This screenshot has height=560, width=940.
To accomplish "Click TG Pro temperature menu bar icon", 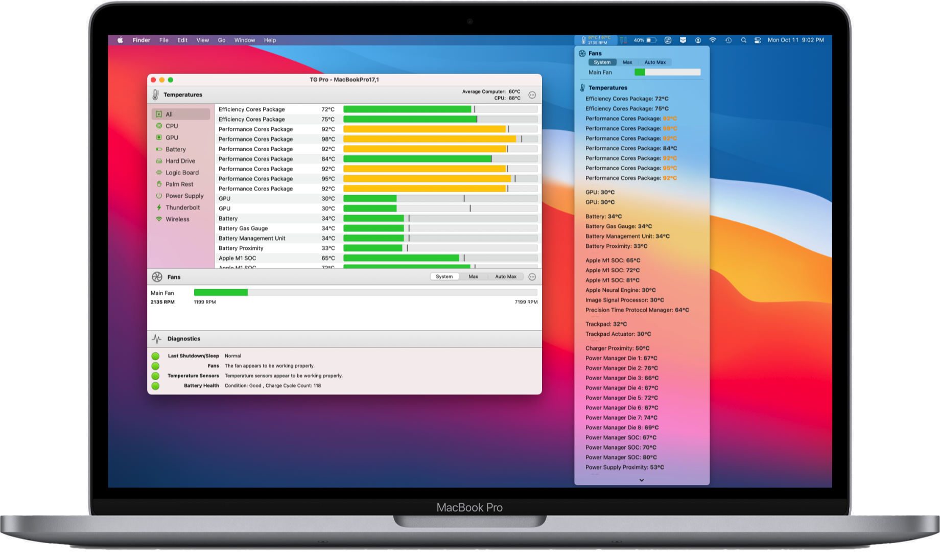I will (x=596, y=40).
